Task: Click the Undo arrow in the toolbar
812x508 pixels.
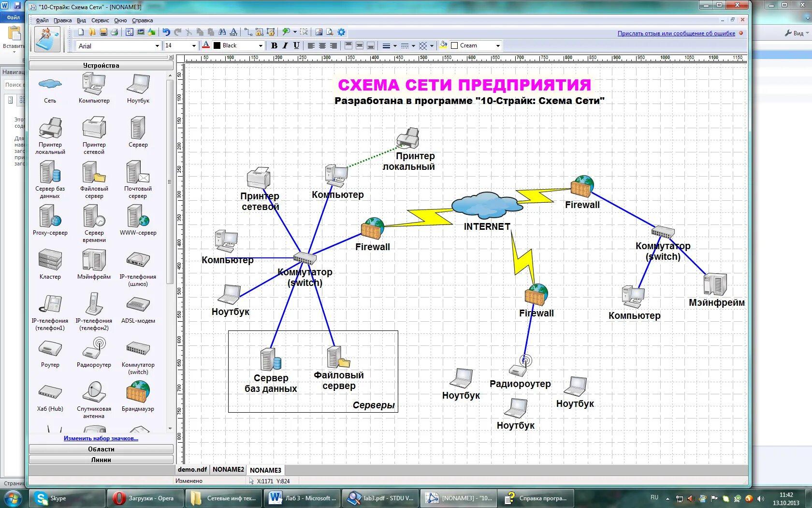Action: coord(166,32)
